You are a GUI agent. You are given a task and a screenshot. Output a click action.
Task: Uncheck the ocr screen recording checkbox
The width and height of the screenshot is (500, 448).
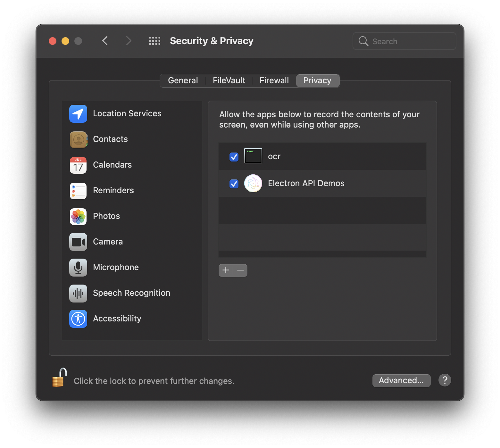coord(234,157)
